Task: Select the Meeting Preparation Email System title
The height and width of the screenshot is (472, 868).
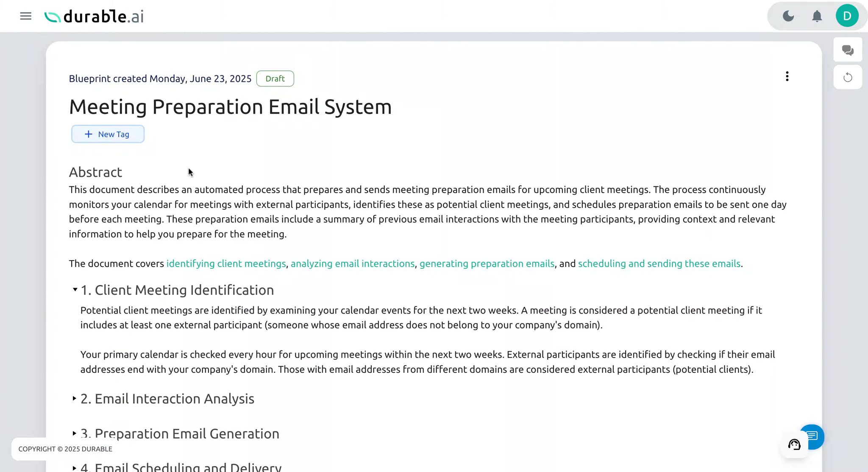Action: 230,107
